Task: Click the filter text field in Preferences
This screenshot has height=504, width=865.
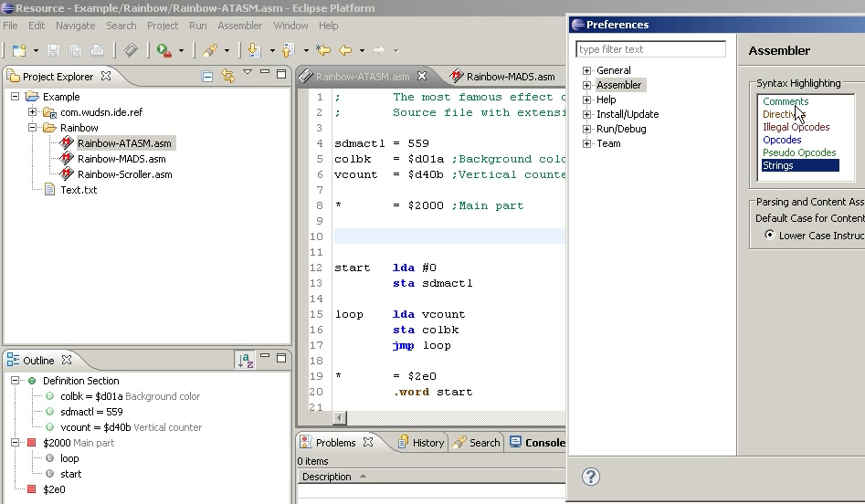Action: click(x=651, y=49)
